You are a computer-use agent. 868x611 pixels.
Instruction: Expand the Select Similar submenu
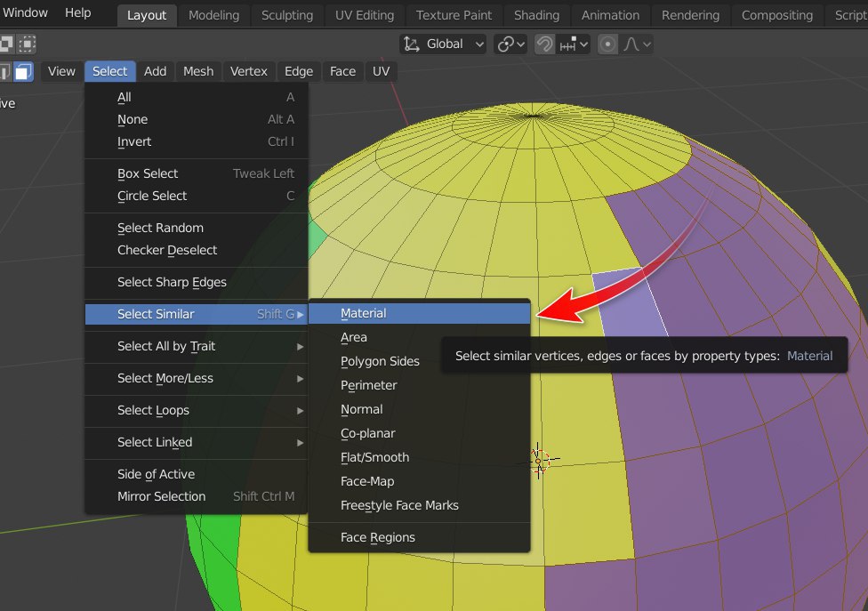click(x=197, y=314)
